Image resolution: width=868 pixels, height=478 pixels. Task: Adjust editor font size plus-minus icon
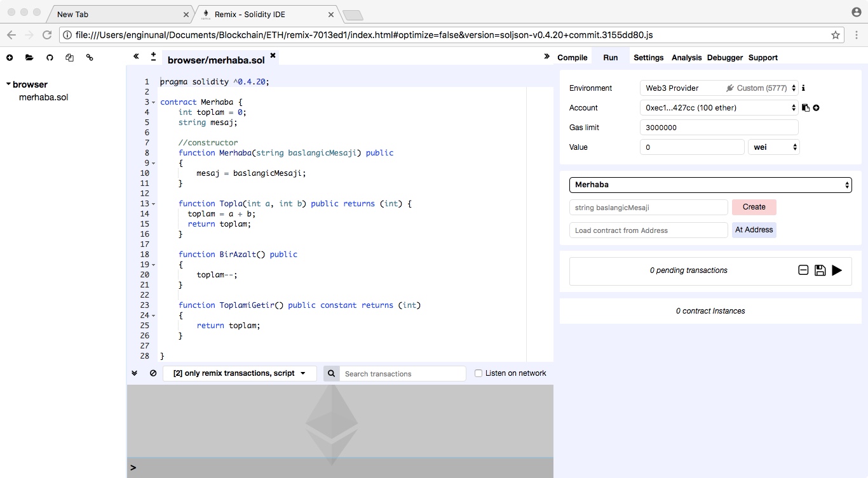point(153,56)
